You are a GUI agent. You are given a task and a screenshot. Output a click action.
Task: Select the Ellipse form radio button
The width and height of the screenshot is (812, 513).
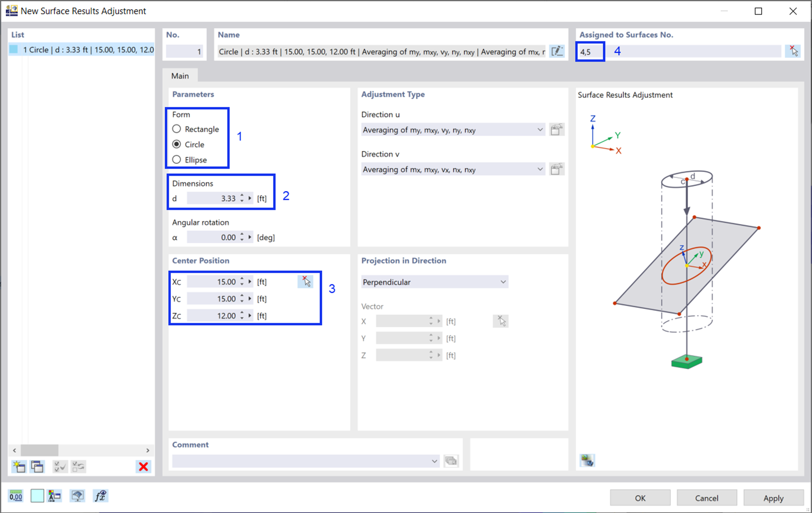click(x=179, y=160)
